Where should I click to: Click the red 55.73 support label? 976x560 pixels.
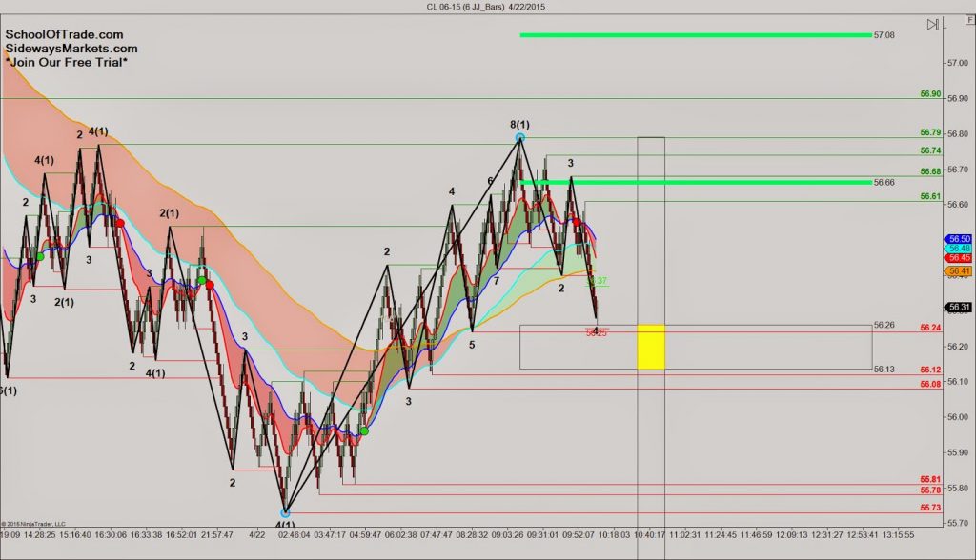930,508
